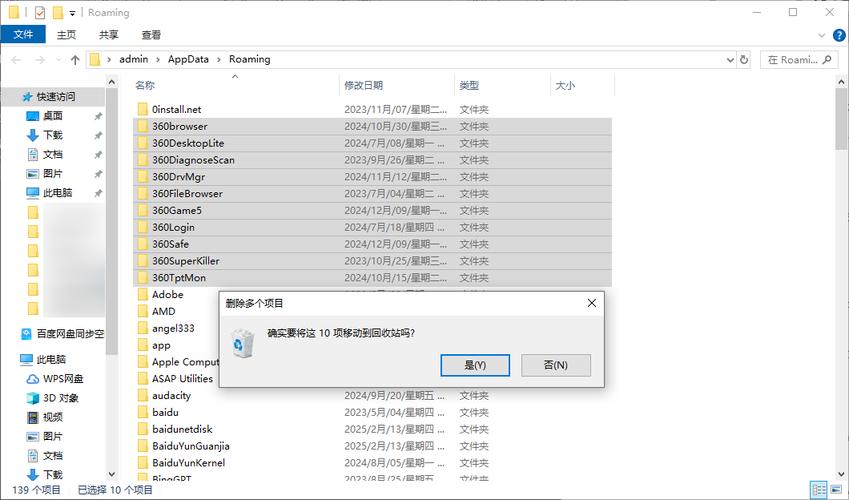
Task: Select the 360TptMon folder icon
Action: pyautogui.click(x=142, y=277)
